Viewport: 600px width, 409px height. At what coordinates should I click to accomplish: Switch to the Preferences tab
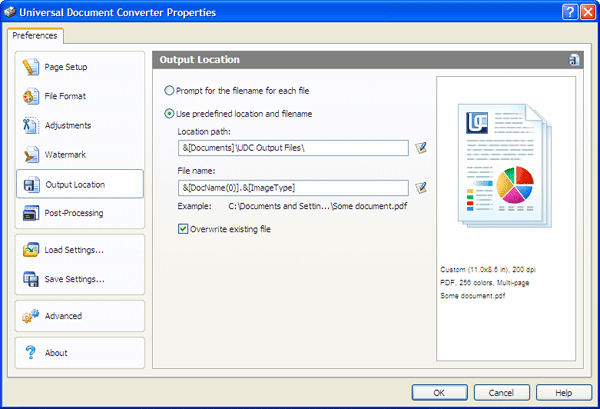click(35, 36)
